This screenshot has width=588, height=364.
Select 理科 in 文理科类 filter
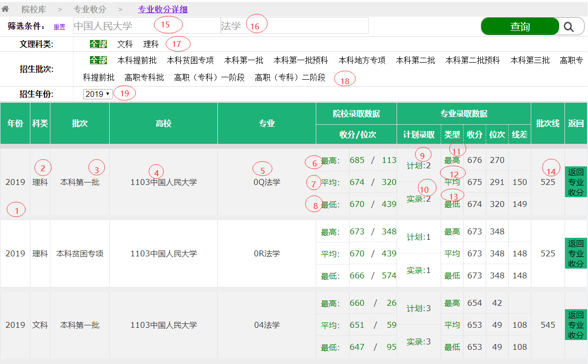click(151, 44)
